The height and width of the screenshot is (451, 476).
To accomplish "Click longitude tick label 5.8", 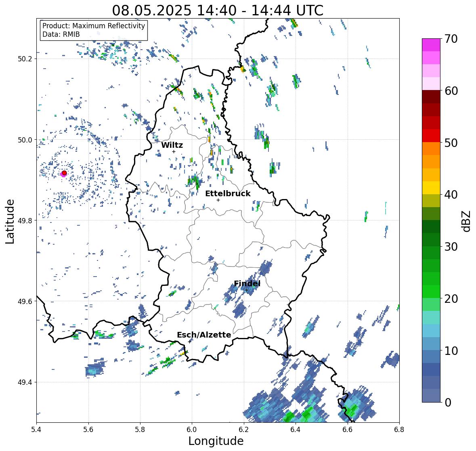I will pos(140,430).
